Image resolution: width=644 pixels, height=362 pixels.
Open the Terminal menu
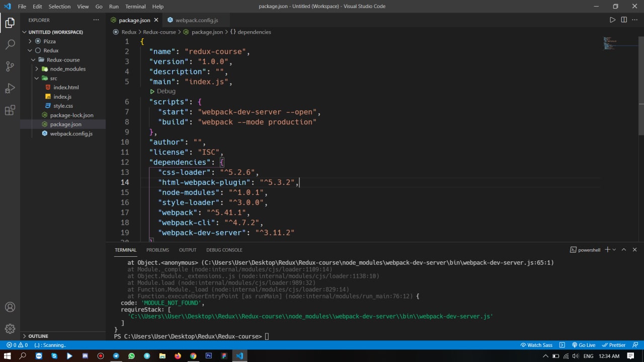coord(136,7)
